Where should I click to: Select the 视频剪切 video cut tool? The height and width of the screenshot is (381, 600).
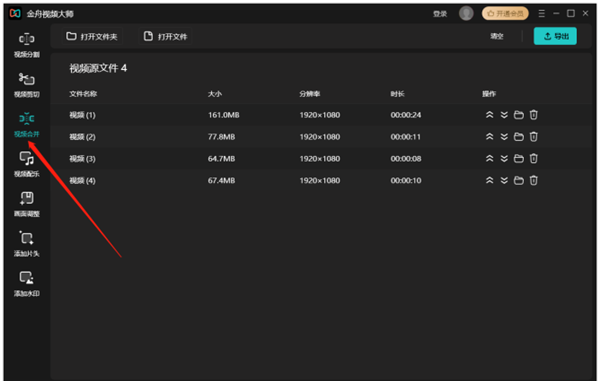27,85
